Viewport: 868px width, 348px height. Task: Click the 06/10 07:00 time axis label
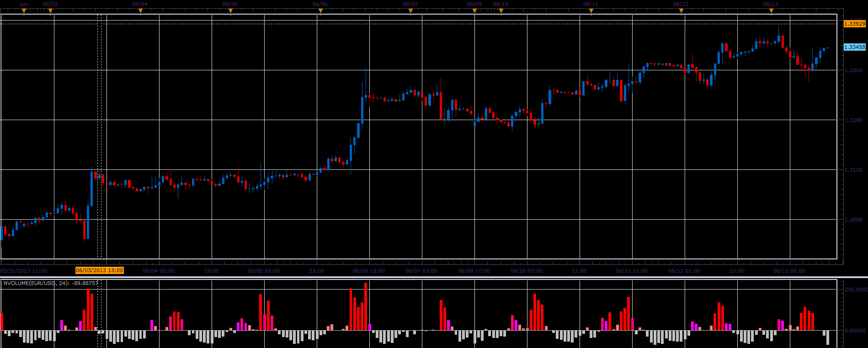tap(527, 271)
